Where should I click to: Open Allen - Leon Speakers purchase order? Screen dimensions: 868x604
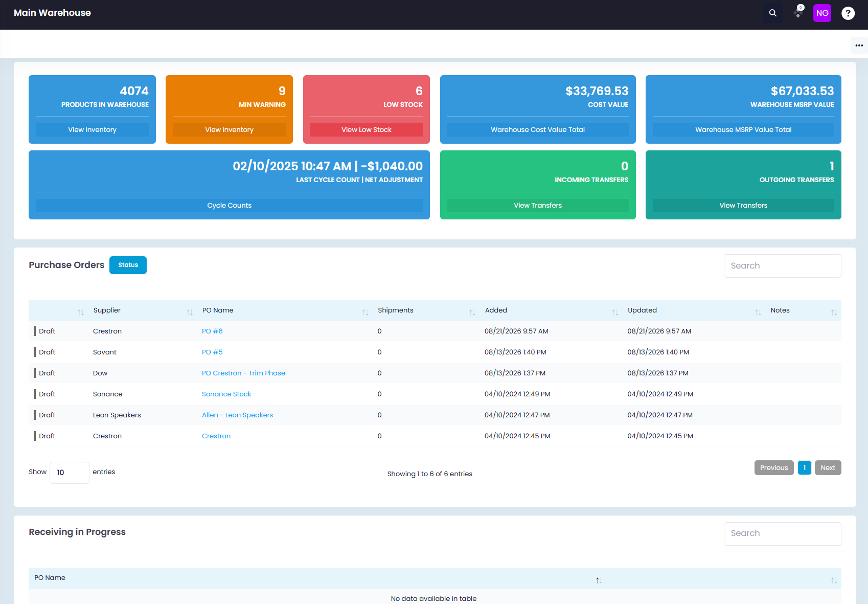click(x=237, y=415)
